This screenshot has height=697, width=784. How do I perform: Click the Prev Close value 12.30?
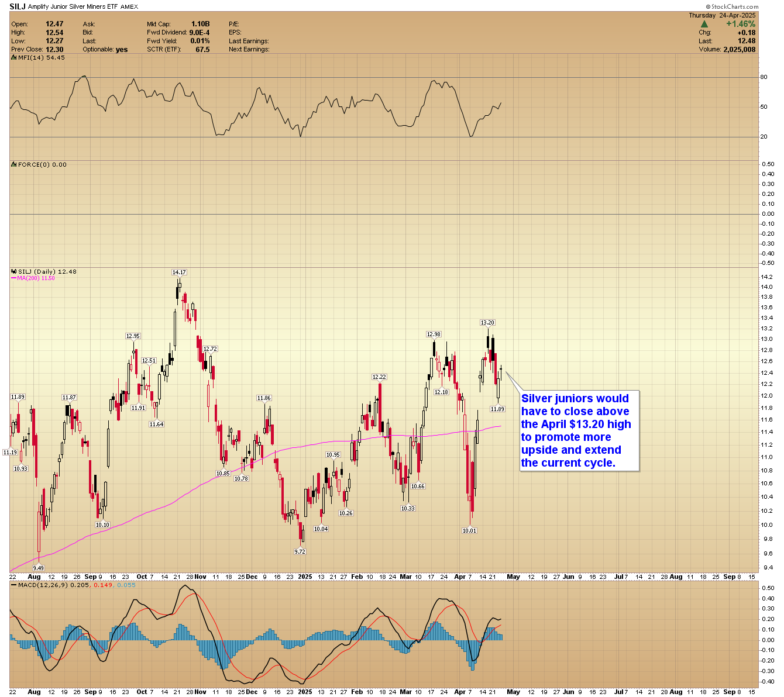pos(54,50)
